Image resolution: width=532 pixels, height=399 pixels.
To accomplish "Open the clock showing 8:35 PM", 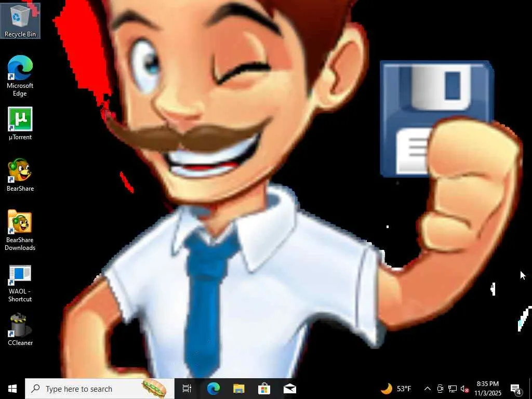I will [488, 389].
